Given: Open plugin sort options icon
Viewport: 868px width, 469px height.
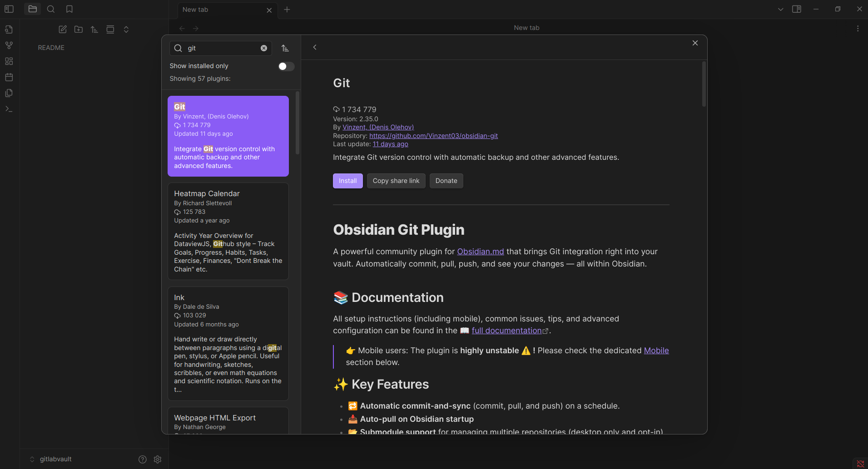Looking at the screenshot, I should (285, 48).
